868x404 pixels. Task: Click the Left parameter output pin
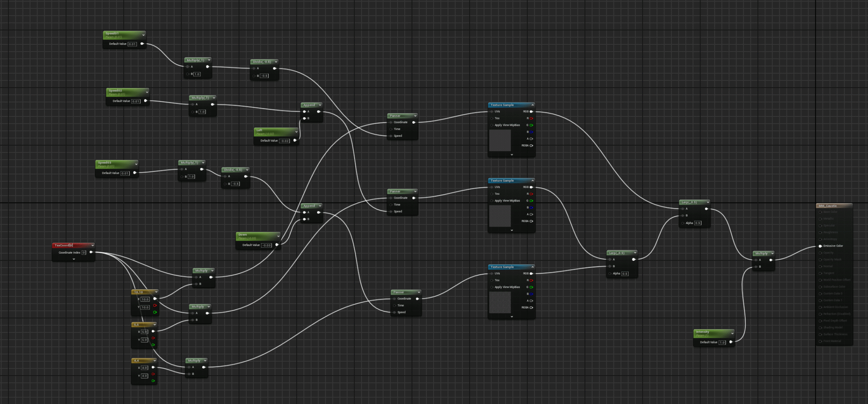(295, 141)
